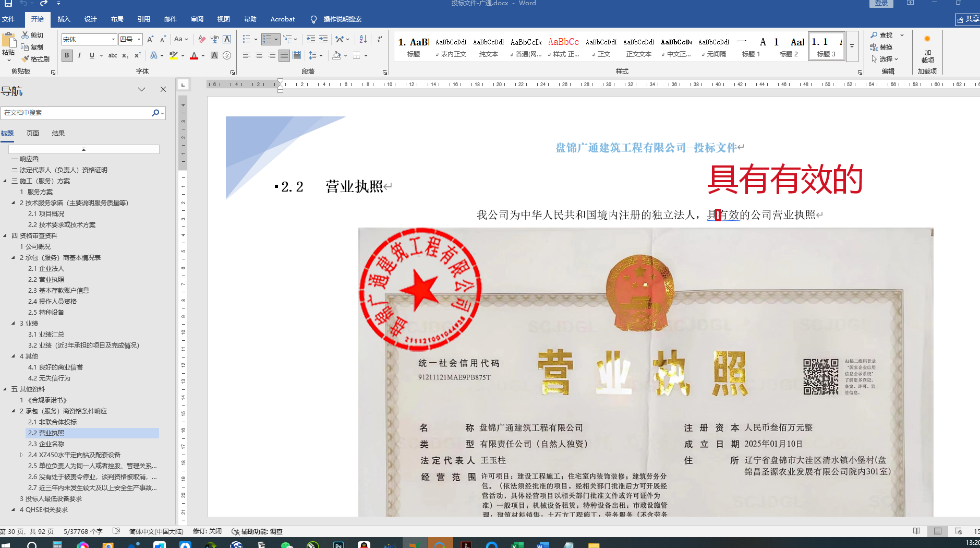Apply character border icon
This screenshot has width=980, height=548.
coord(227,39)
